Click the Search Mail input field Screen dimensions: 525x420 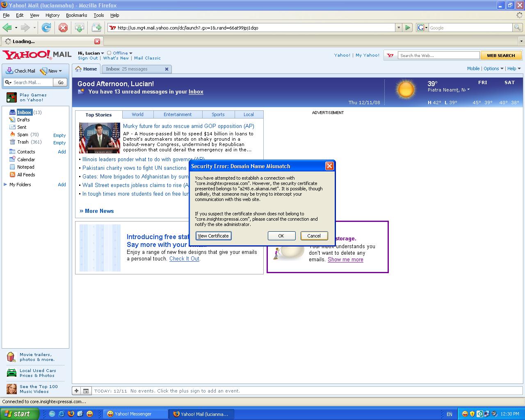coord(32,82)
